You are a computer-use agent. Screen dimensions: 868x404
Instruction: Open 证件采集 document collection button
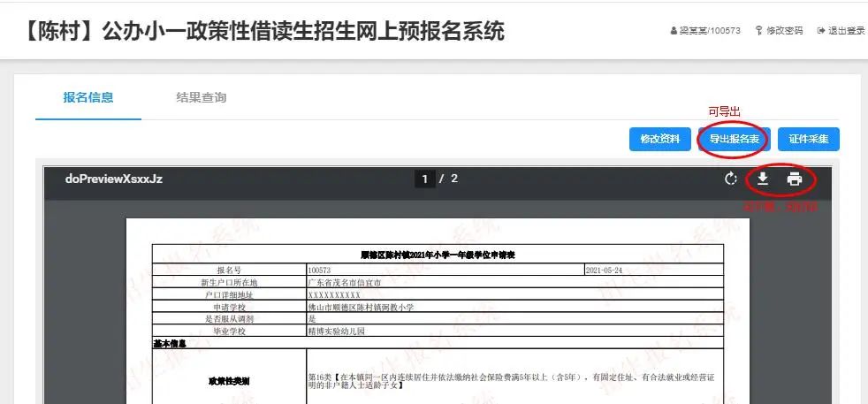pos(808,139)
